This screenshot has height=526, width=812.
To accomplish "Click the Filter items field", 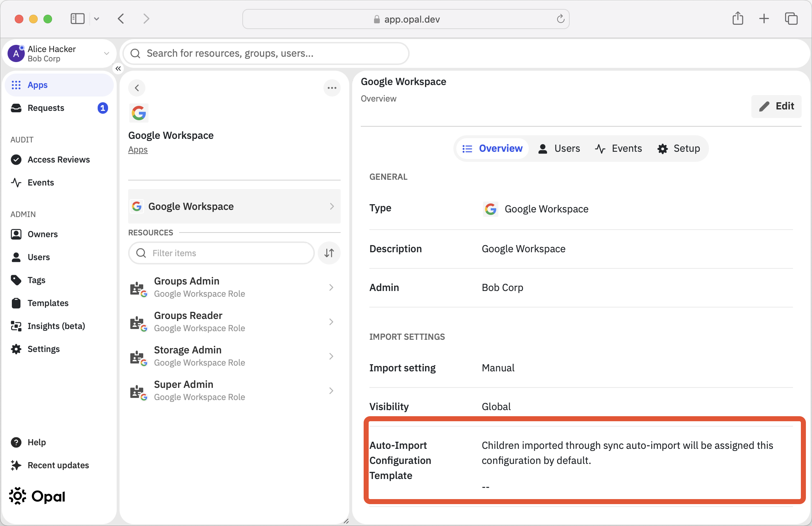I will 221,253.
